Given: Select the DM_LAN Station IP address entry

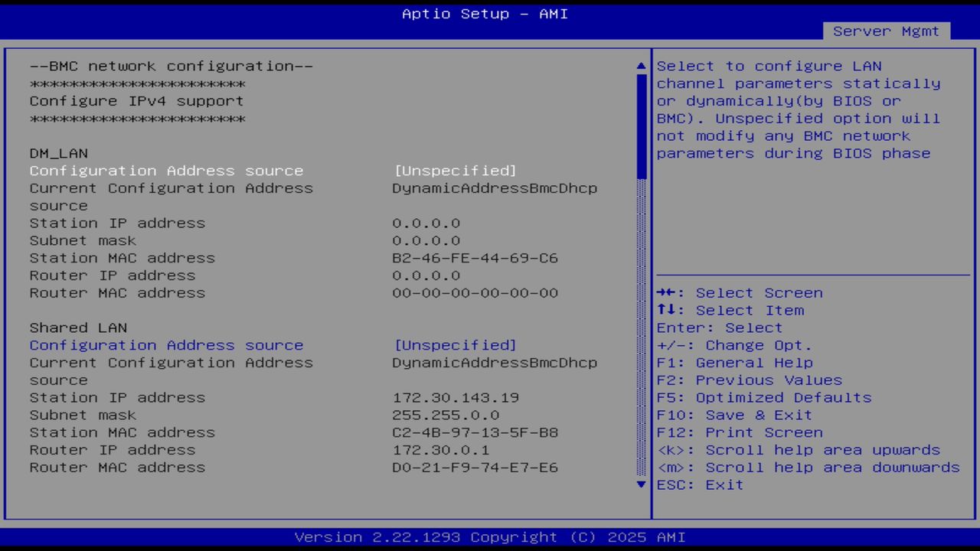Looking at the screenshot, I should pos(117,223).
